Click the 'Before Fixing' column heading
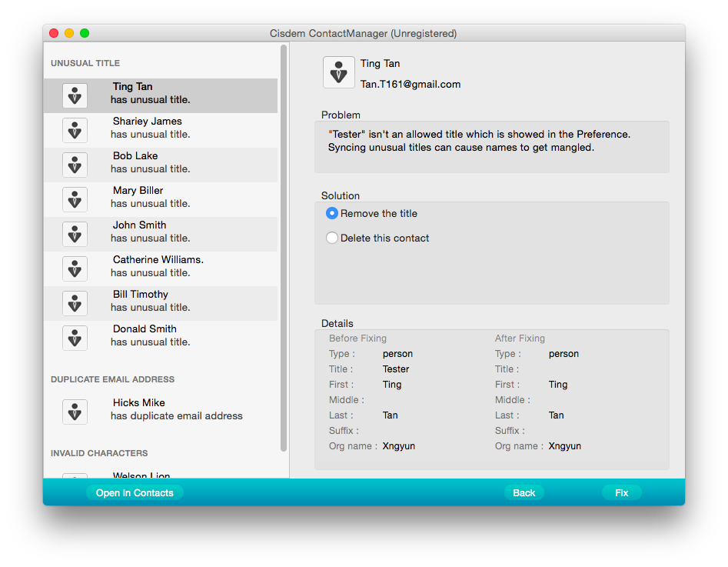The height and width of the screenshot is (567, 728). point(357,339)
